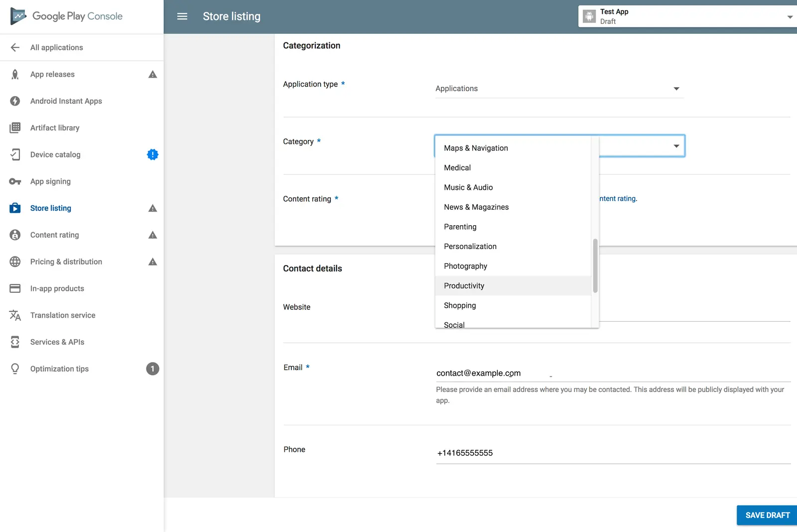Open App releases section
Screen dimensions: 797x532
coord(52,74)
